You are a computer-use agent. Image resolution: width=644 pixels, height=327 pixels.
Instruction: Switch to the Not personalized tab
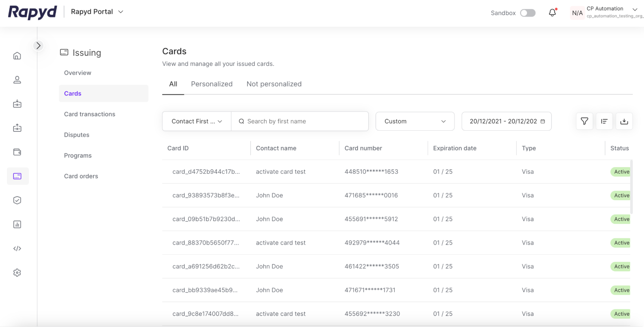coord(274,84)
